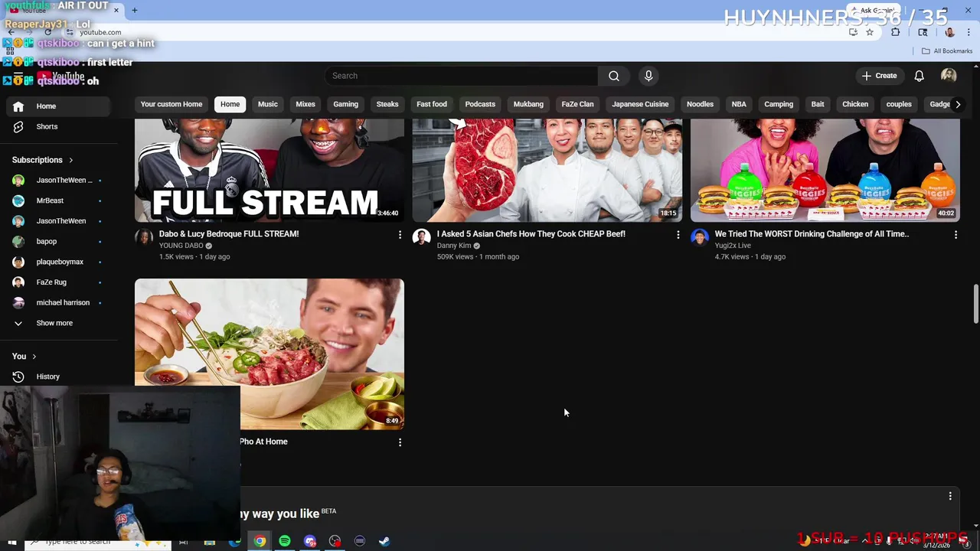Click the YOUNG DABO channel avatar

click(144, 237)
